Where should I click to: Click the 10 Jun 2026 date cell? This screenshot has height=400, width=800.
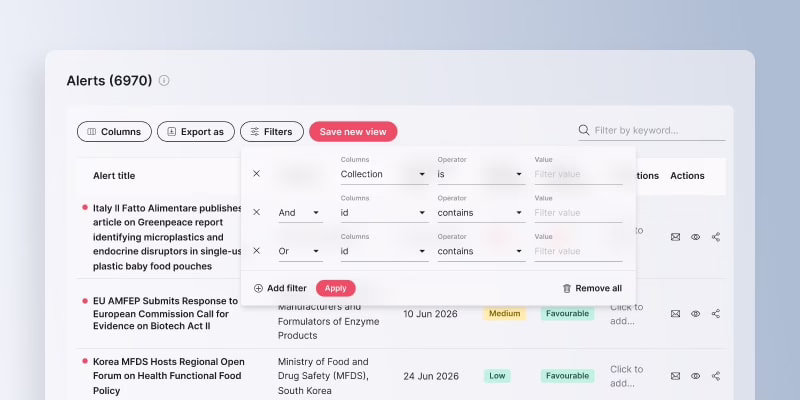click(x=430, y=313)
